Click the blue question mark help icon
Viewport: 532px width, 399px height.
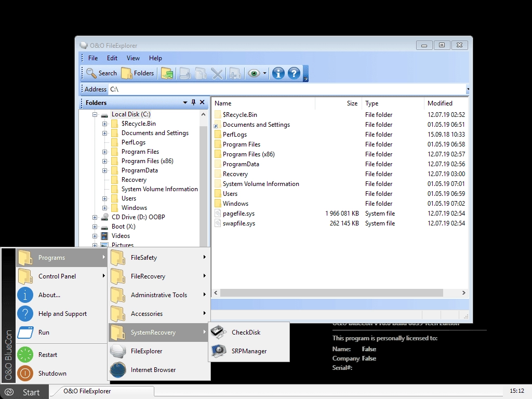294,73
